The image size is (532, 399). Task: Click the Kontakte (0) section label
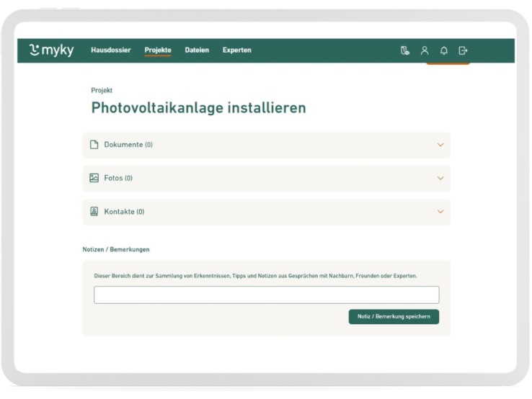coord(124,212)
